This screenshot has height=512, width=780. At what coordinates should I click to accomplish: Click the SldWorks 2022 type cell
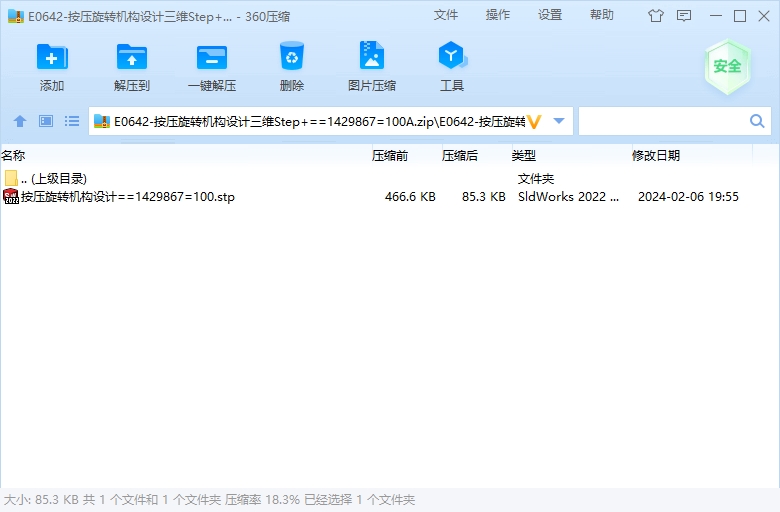pos(568,197)
